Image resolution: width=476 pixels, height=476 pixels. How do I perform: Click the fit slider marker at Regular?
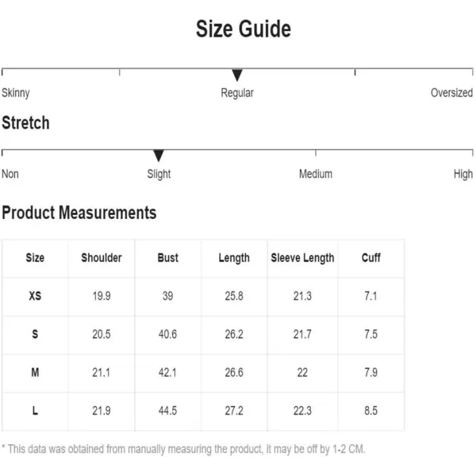[236, 75]
